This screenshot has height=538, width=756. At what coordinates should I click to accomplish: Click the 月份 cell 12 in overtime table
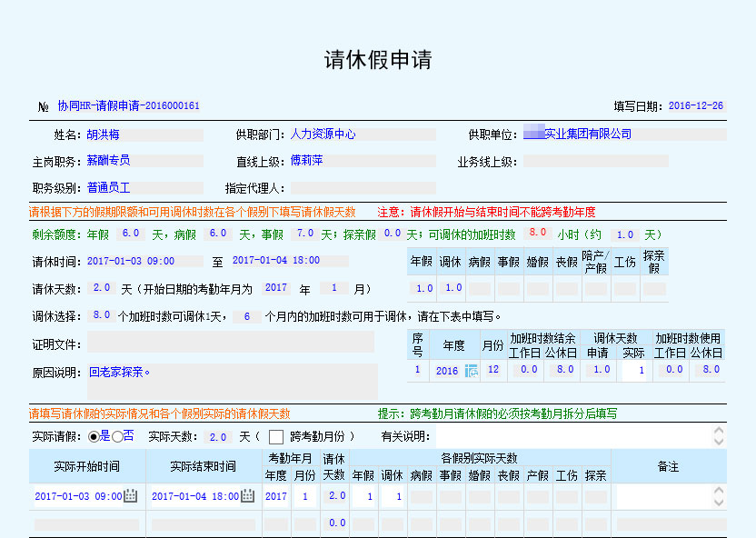click(493, 370)
